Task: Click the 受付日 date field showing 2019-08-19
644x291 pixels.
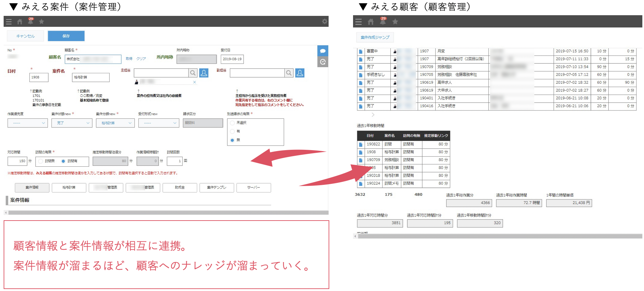Action: click(x=232, y=59)
